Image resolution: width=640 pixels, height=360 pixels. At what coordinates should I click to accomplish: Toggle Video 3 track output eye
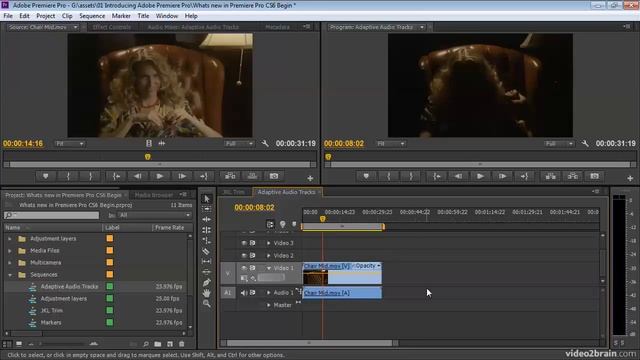pos(244,243)
